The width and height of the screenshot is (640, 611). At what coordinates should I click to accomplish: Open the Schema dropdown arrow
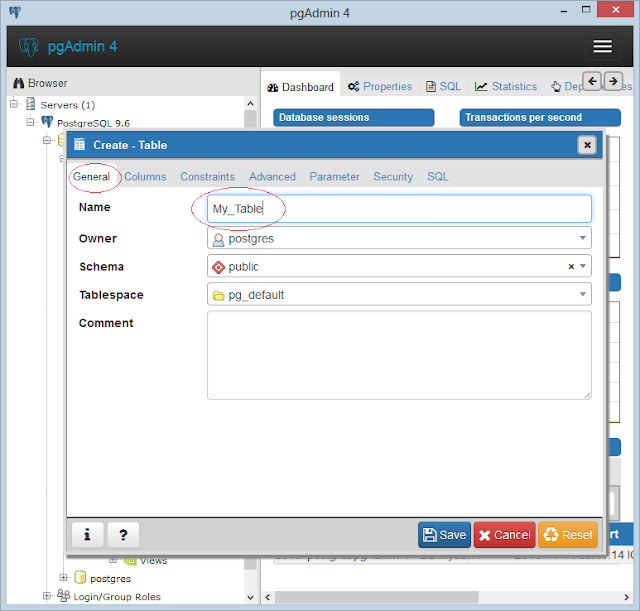(x=583, y=266)
